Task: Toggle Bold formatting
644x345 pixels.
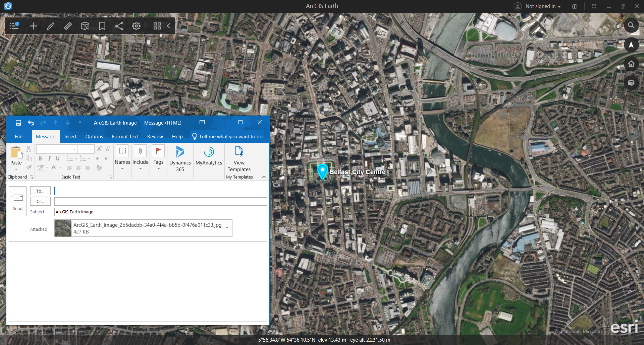Action: pyautogui.click(x=40, y=158)
